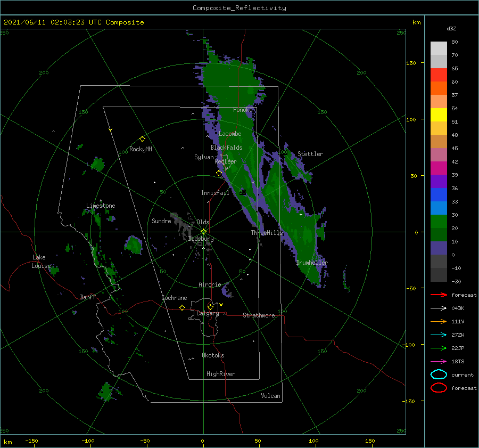Image resolution: width=479 pixels, height=448 pixels.
Task: Click the yellow diamond marker near RedDeer
Action: pyautogui.click(x=219, y=173)
